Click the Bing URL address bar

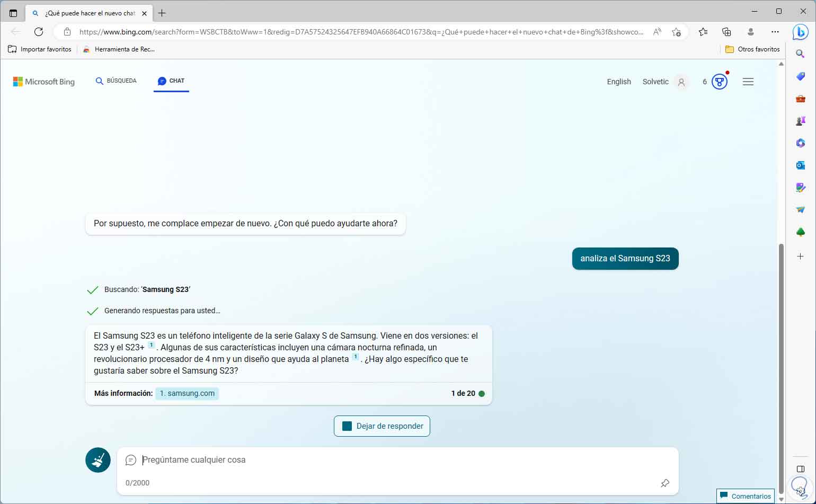[361, 32]
